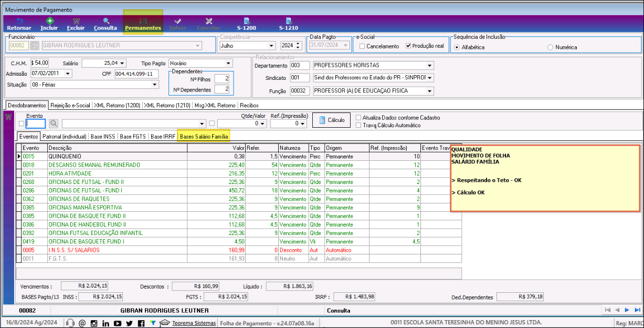The height and width of the screenshot is (328, 644).
Task: Open the LinkedIn icon in status bar
Action: pyautogui.click(x=105, y=323)
